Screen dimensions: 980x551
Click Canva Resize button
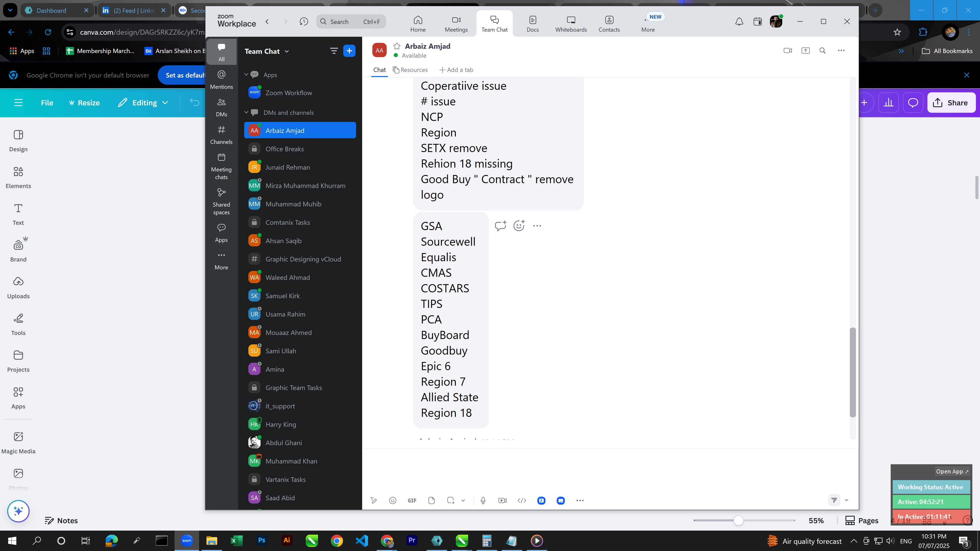click(84, 103)
